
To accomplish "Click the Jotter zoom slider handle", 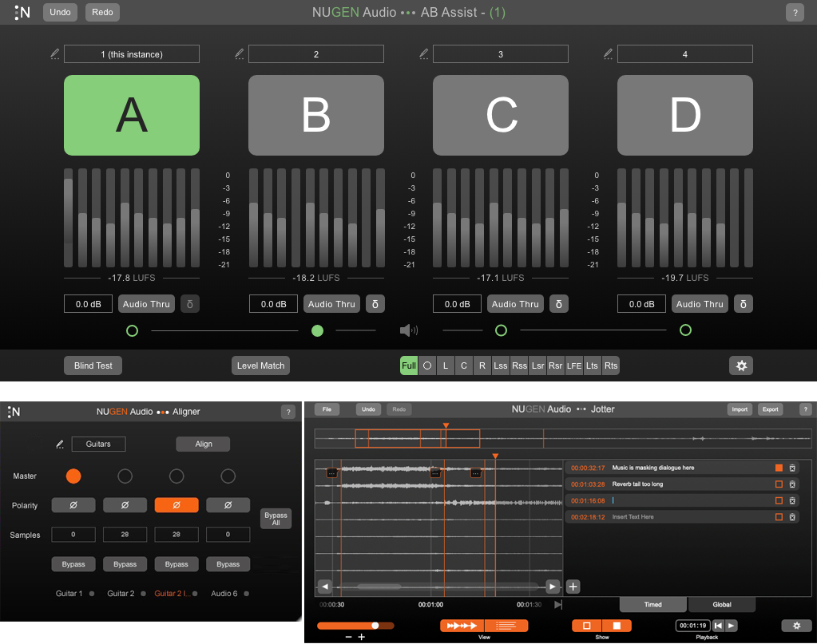I will [375, 626].
